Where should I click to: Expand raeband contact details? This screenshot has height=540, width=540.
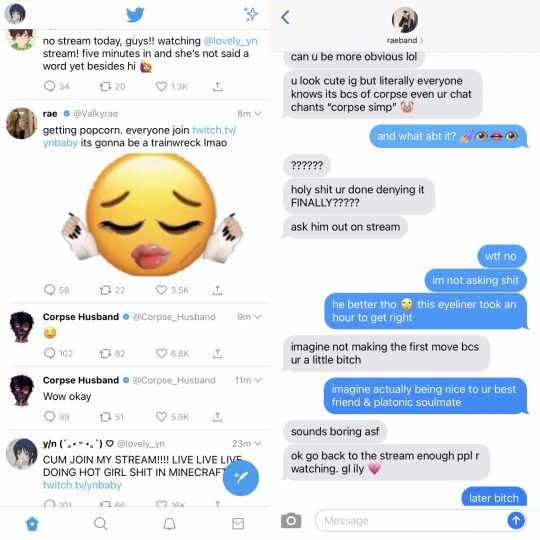[405, 40]
